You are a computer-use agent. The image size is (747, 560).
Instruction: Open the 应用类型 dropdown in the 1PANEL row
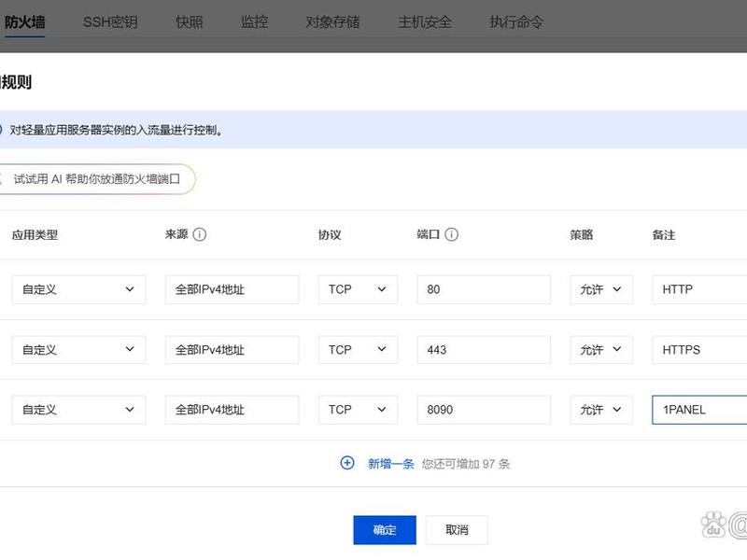(78, 410)
